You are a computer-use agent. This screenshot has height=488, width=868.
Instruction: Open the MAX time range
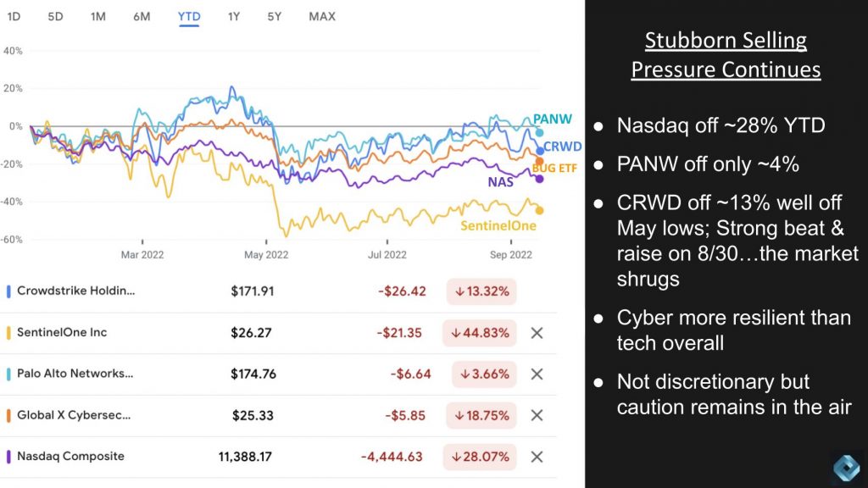tap(322, 16)
